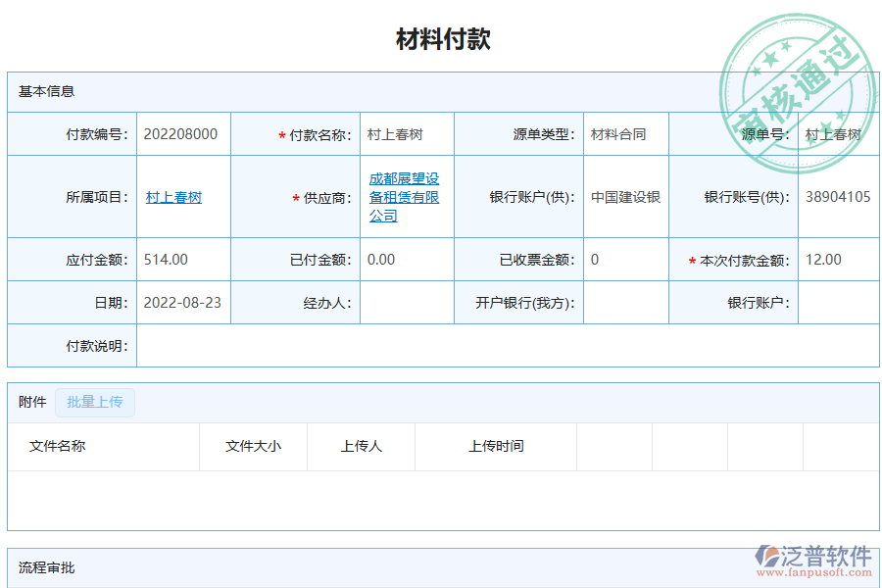Click the 经办人 input field

pyautogui.click(x=407, y=303)
